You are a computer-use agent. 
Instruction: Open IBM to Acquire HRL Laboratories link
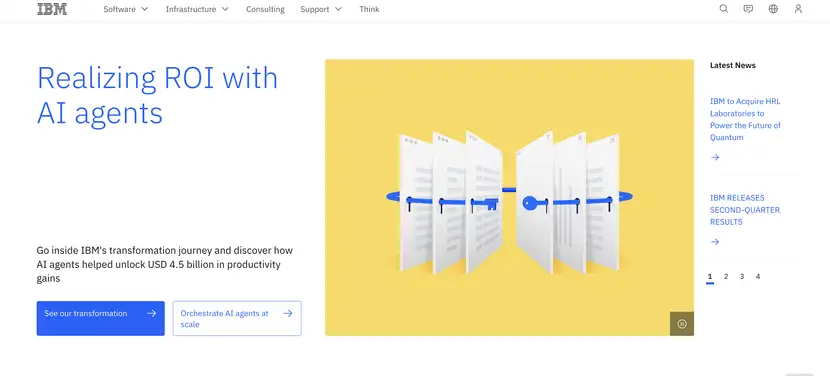(x=745, y=119)
